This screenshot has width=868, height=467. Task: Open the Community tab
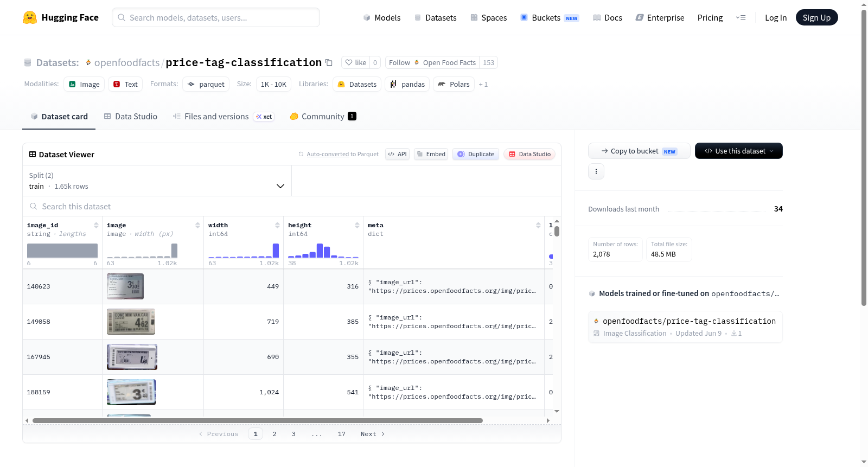coord(323,116)
